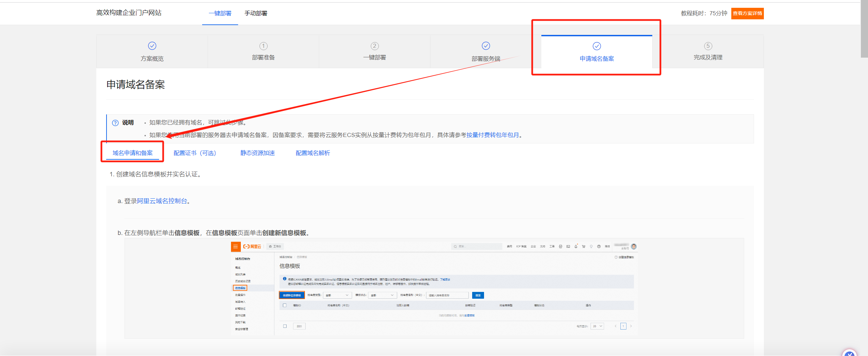Click the 教程耗时：75分钟 text

[x=704, y=13]
